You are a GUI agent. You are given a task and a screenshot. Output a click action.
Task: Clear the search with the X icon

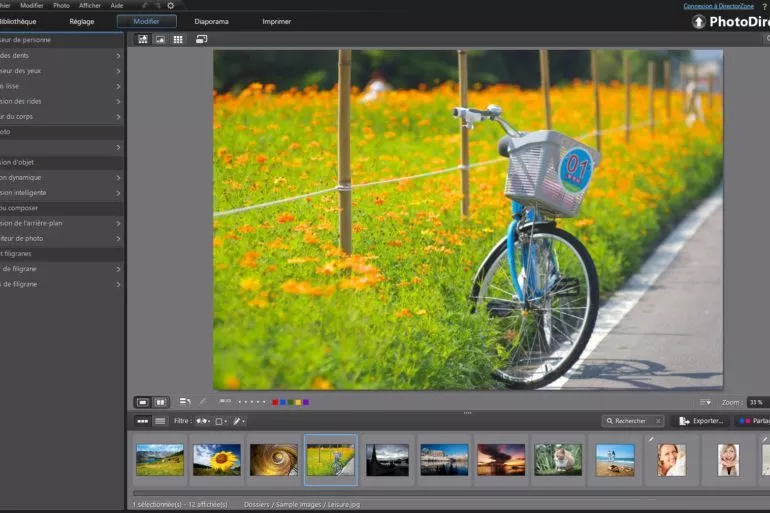658,421
